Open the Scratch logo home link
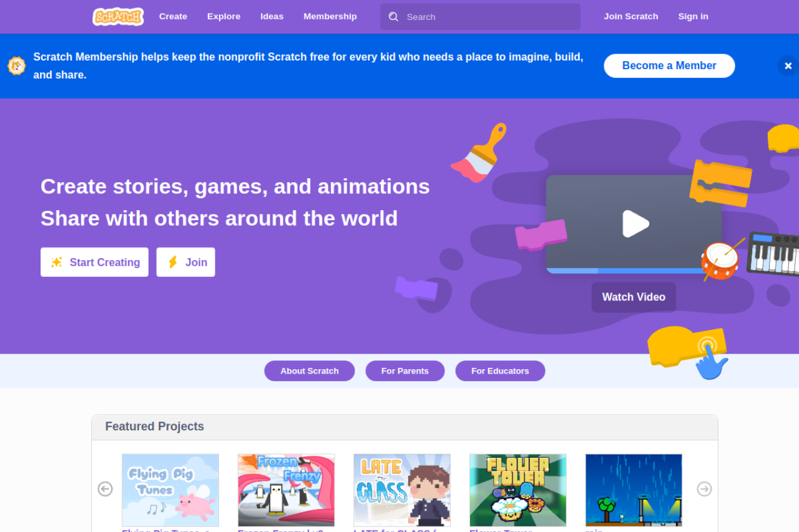The width and height of the screenshot is (799, 532). pyautogui.click(x=118, y=16)
